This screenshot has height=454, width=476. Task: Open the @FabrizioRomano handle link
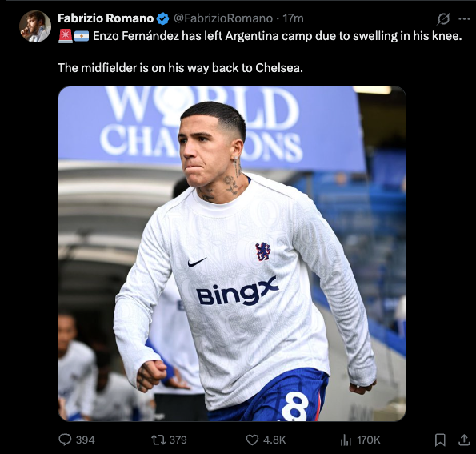223,18
